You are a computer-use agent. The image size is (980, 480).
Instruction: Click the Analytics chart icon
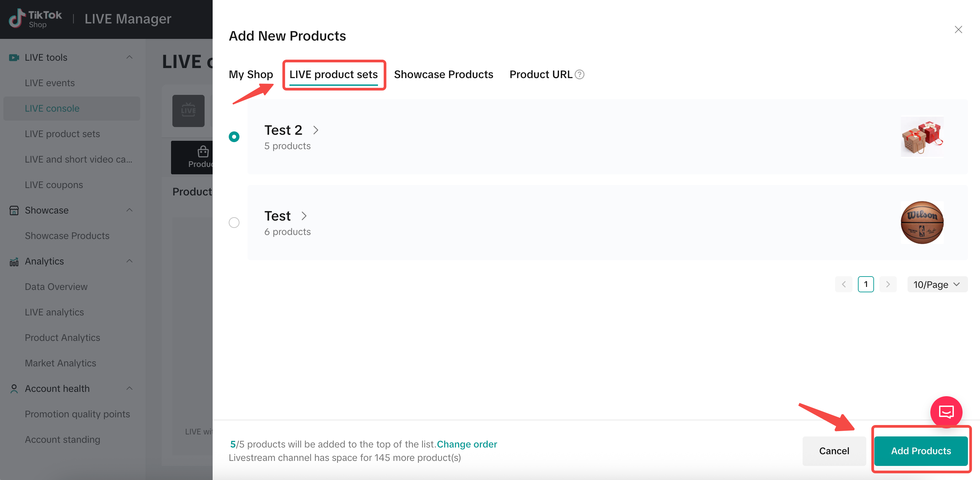point(14,262)
